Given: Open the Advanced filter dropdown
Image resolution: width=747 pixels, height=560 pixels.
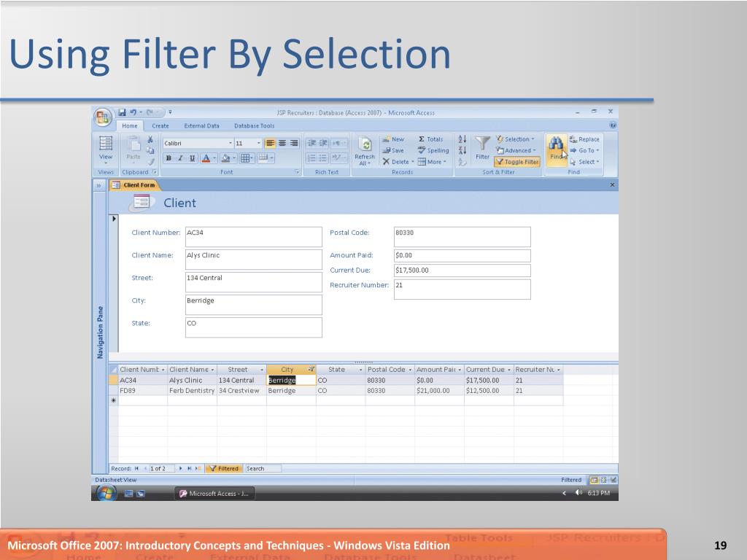Looking at the screenshot, I should click(516, 150).
